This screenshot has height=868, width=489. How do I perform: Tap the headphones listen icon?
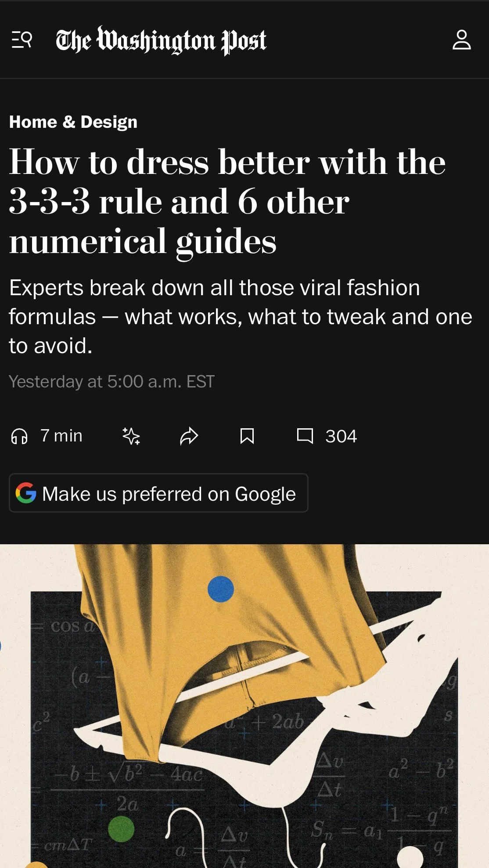(x=19, y=436)
